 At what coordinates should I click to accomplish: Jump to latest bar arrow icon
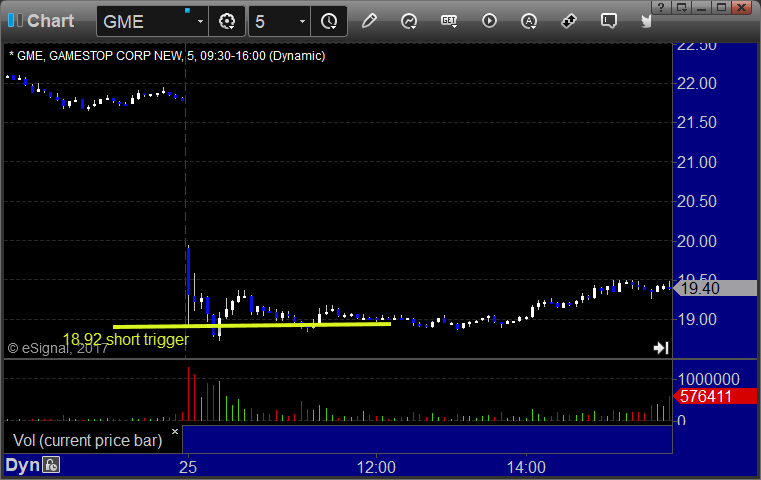point(661,348)
